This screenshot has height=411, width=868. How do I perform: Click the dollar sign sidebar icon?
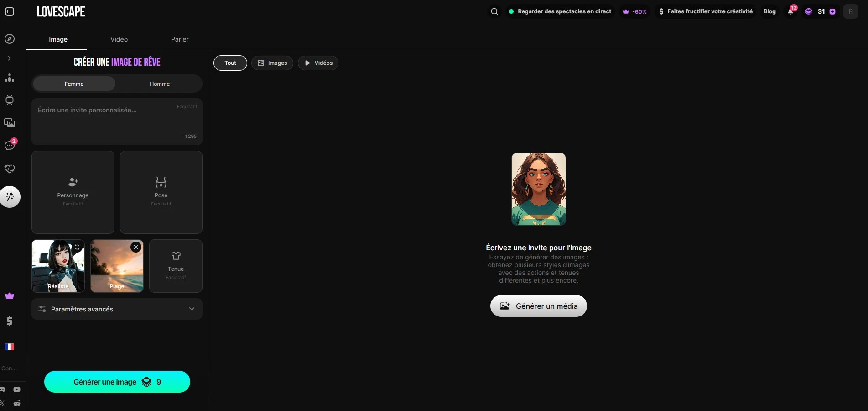(x=10, y=321)
